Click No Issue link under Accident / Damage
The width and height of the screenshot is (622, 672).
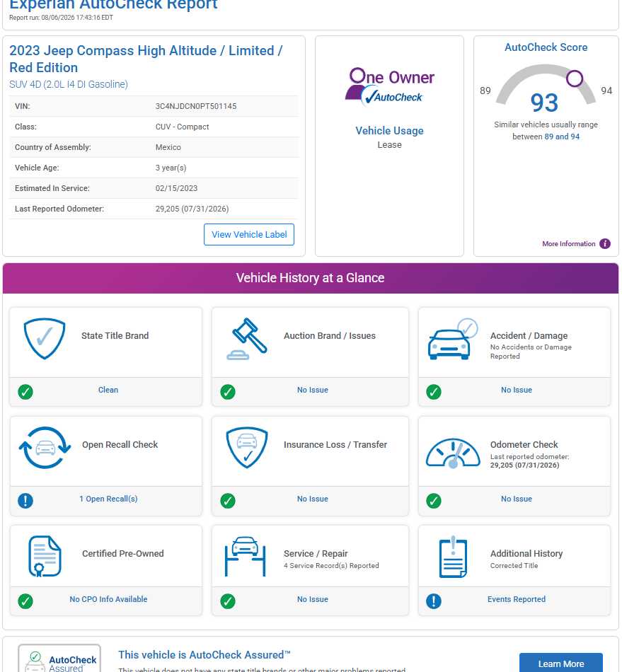pyautogui.click(x=516, y=390)
